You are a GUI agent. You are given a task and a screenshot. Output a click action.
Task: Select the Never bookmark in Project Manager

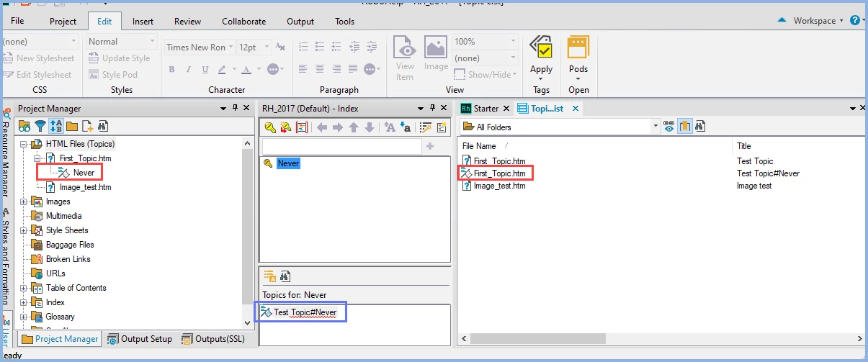[84, 173]
